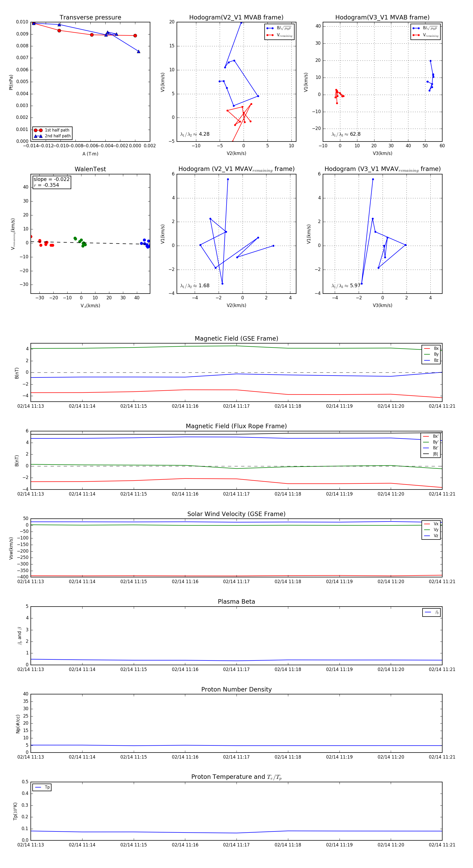
Task: Click "r = -0.354" in the WalenTest box
Action: pyautogui.click(x=47, y=185)
